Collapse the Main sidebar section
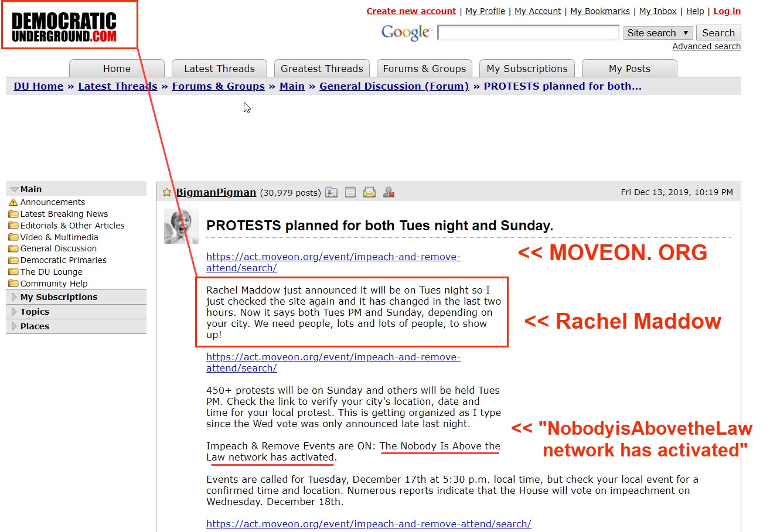The width and height of the screenshot is (770, 532). coord(14,189)
